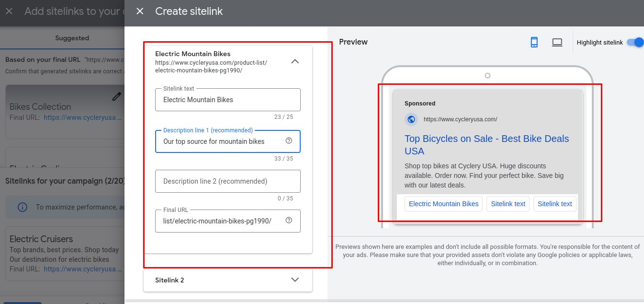Click the Sitelink text input field
Screen dimensions: 644x304
(x=227, y=100)
